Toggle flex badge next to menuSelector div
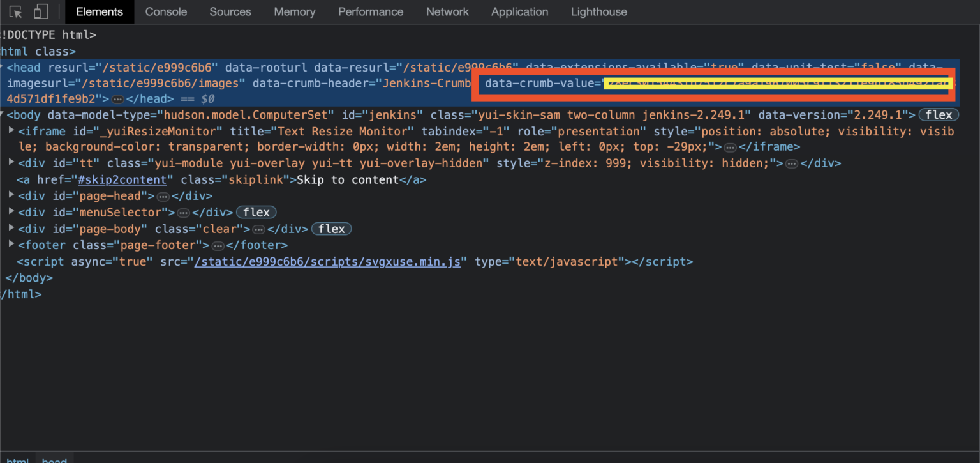 coord(256,213)
